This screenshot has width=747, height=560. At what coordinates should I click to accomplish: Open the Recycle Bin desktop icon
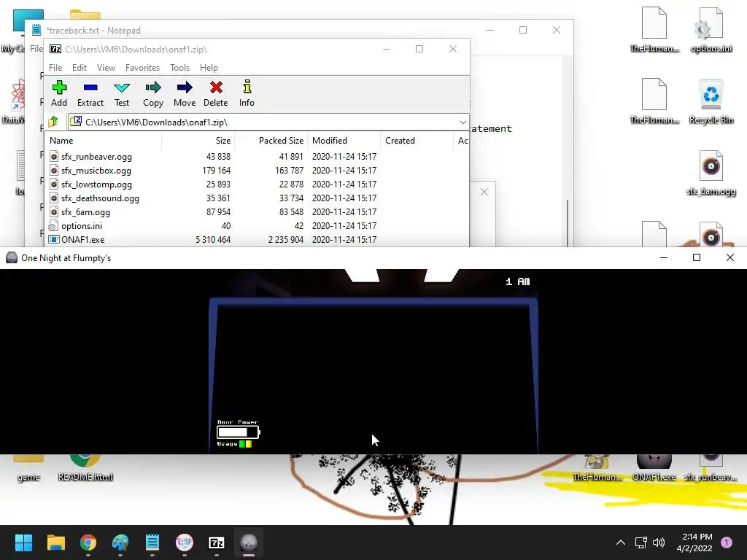[x=711, y=102]
